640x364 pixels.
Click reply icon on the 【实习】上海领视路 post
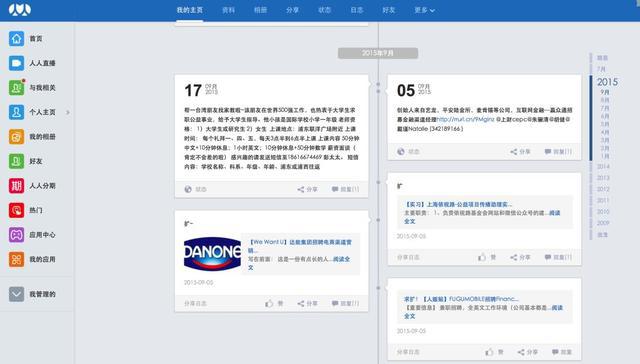548,257
